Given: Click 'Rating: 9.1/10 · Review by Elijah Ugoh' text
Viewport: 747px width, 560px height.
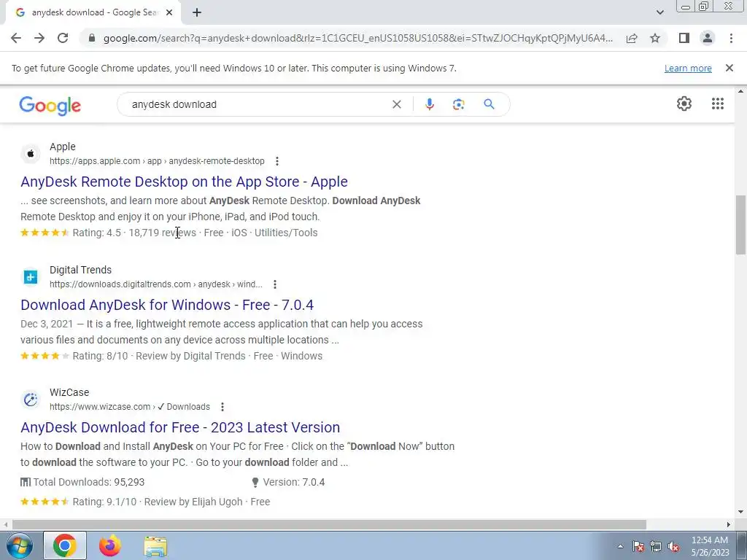Looking at the screenshot, I should click(x=158, y=502).
